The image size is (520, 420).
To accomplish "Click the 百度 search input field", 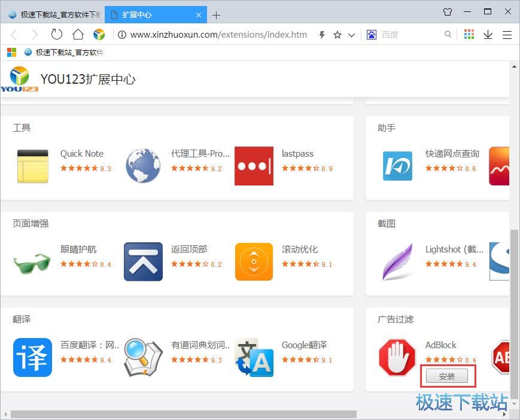I will (411, 35).
